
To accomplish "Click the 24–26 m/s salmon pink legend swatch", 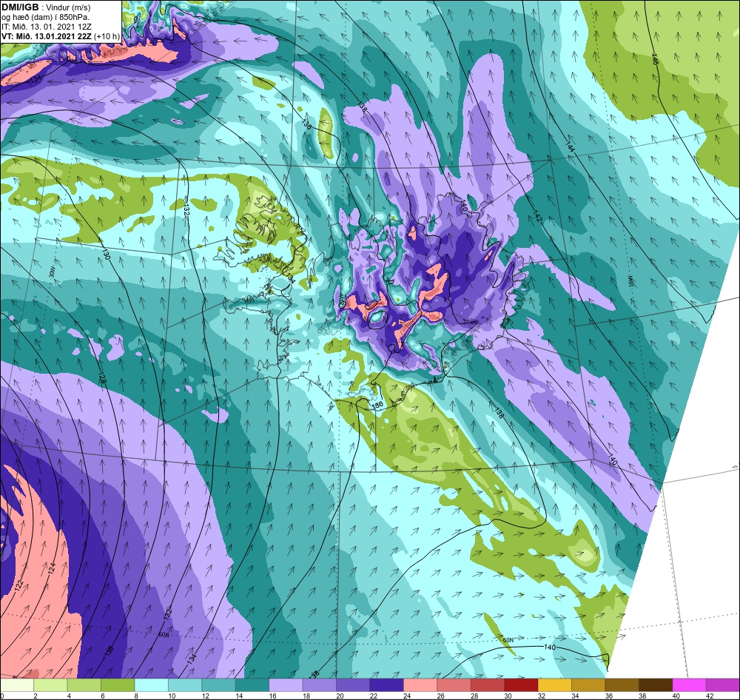I will click(x=420, y=685).
